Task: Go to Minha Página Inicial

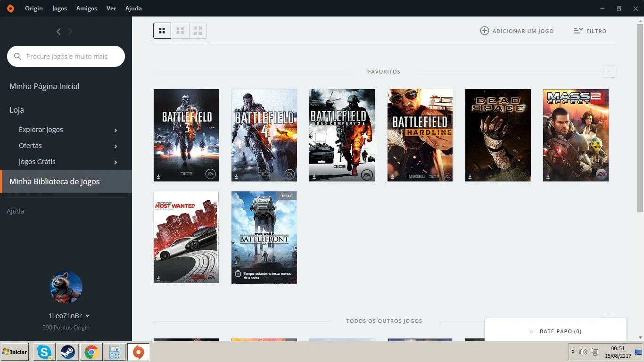Action: click(44, 86)
